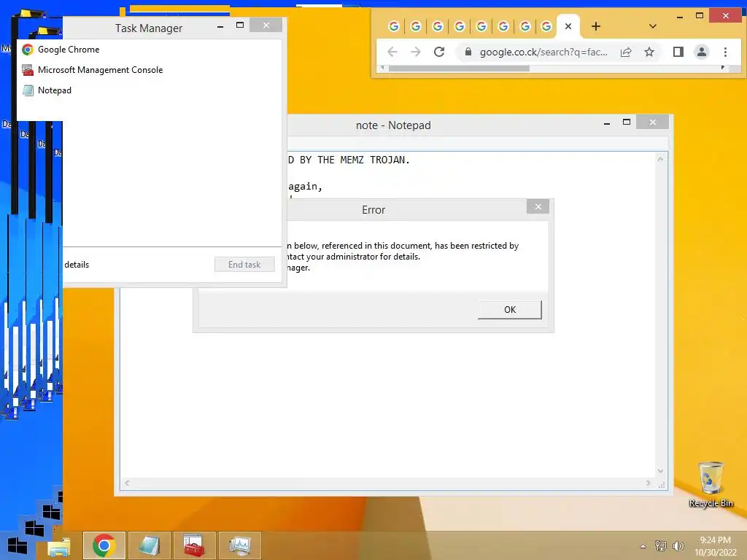Click Task Manager icon on taskbar
Viewport: 747px width, 560px height.
(239, 545)
